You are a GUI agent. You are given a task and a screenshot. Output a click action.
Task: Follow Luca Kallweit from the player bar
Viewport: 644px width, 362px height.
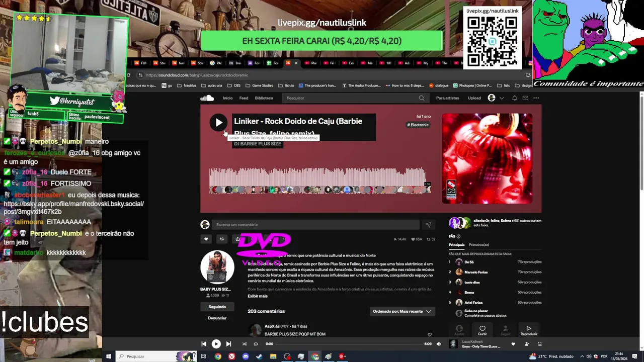point(527,344)
